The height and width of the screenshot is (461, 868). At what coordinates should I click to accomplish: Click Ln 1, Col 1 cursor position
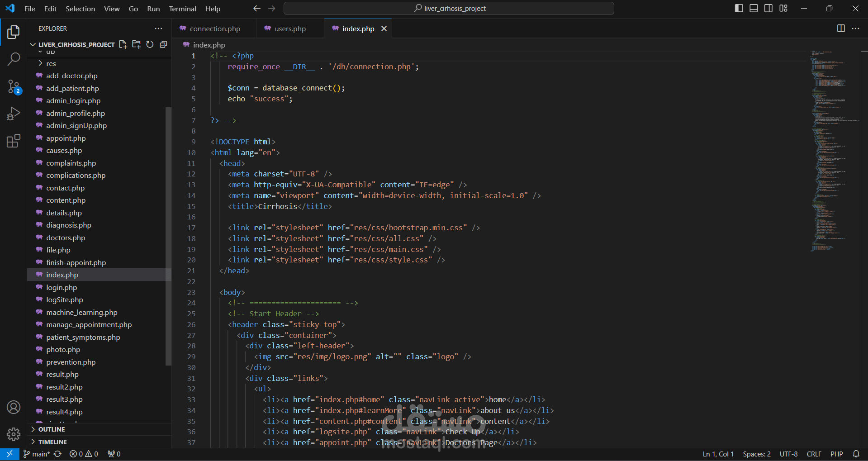click(x=718, y=454)
